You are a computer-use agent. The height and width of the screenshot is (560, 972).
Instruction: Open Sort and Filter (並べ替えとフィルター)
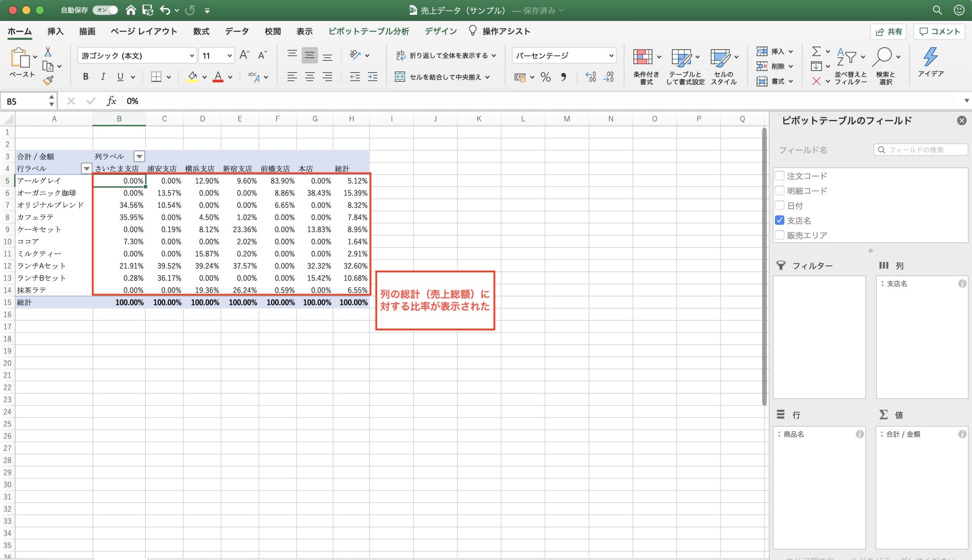pyautogui.click(x=850, y=66)
